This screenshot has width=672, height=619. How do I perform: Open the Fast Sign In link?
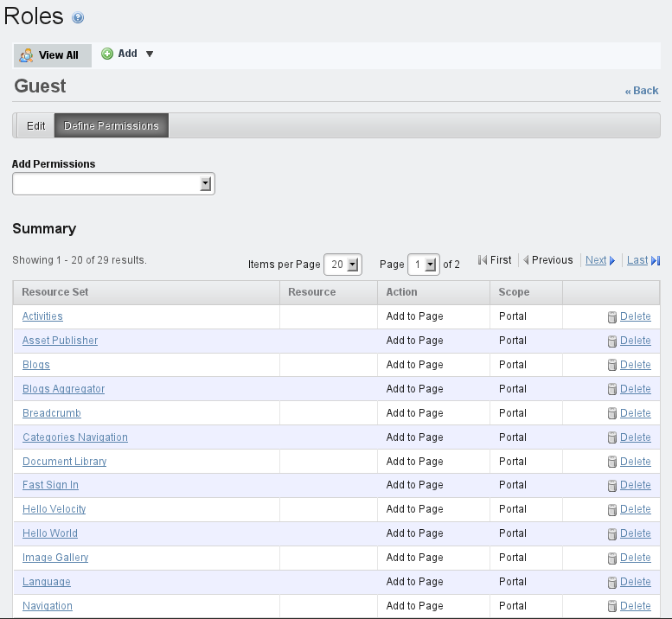[x=50, y=485]
